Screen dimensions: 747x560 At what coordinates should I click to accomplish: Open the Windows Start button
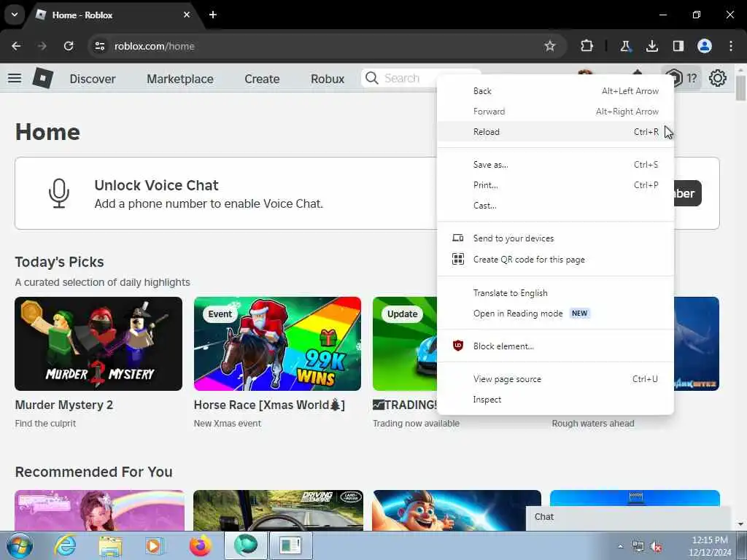(x=20, y=545)
